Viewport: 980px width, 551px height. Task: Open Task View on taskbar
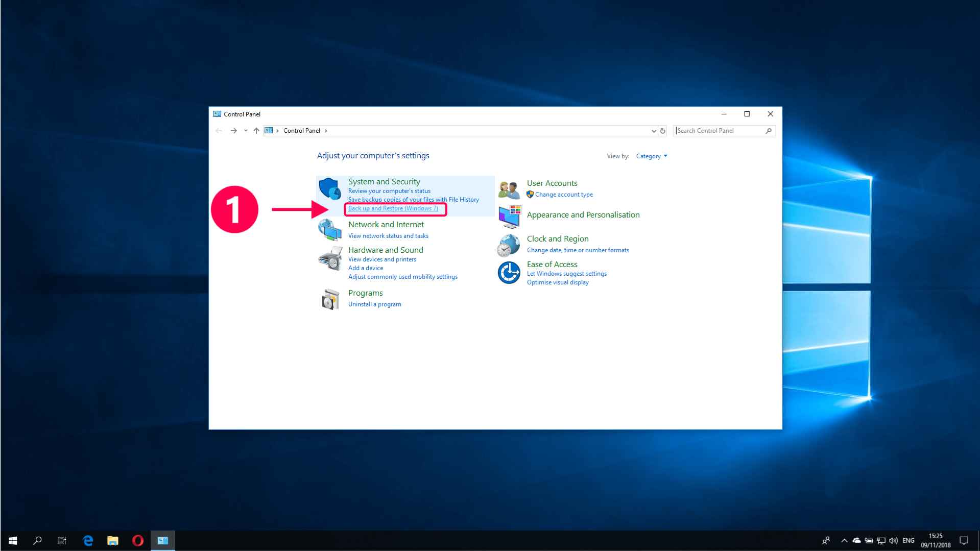pyautogui.click(x=62, y=540)
